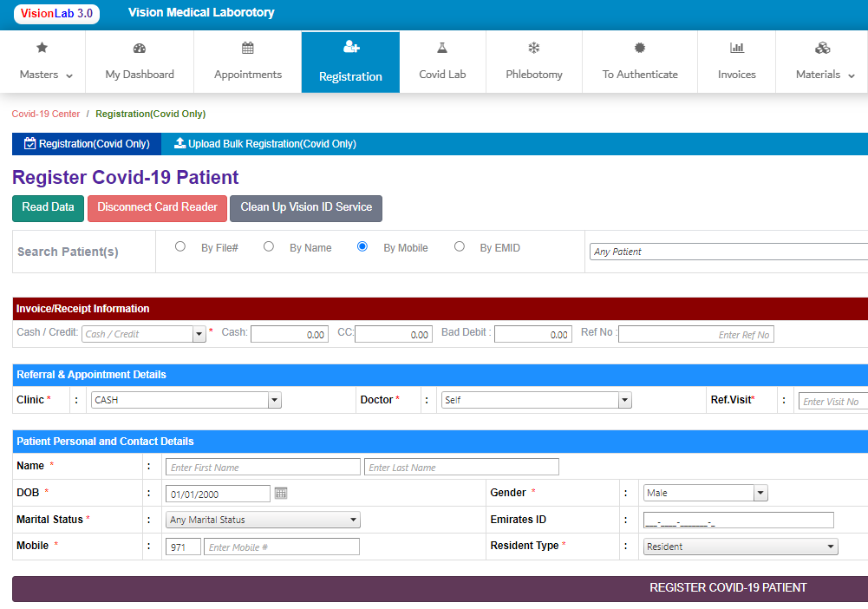Select the By Name search option
Viewport: 868px width, 609px height.
point(269,246)
